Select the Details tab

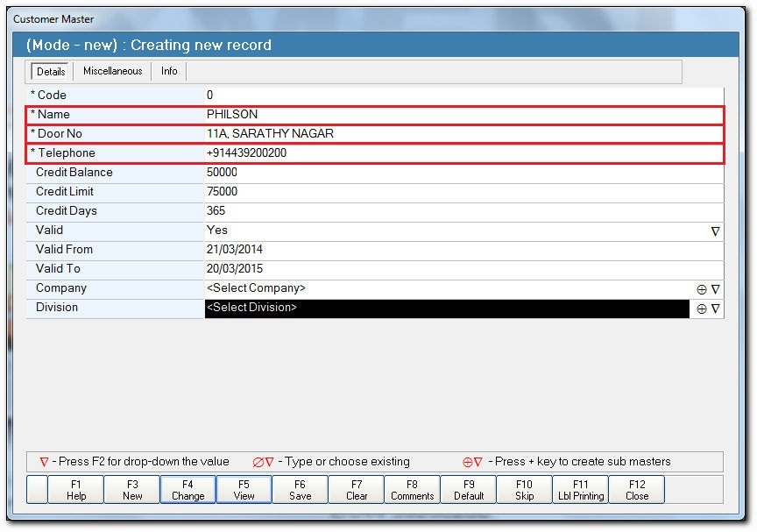pos(51,72)
